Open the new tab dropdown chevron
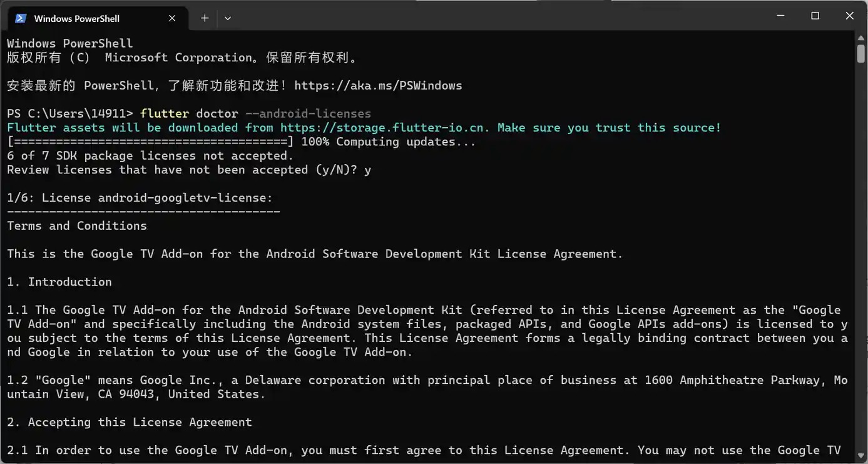The image size is (868, 464). coord(228,18)
